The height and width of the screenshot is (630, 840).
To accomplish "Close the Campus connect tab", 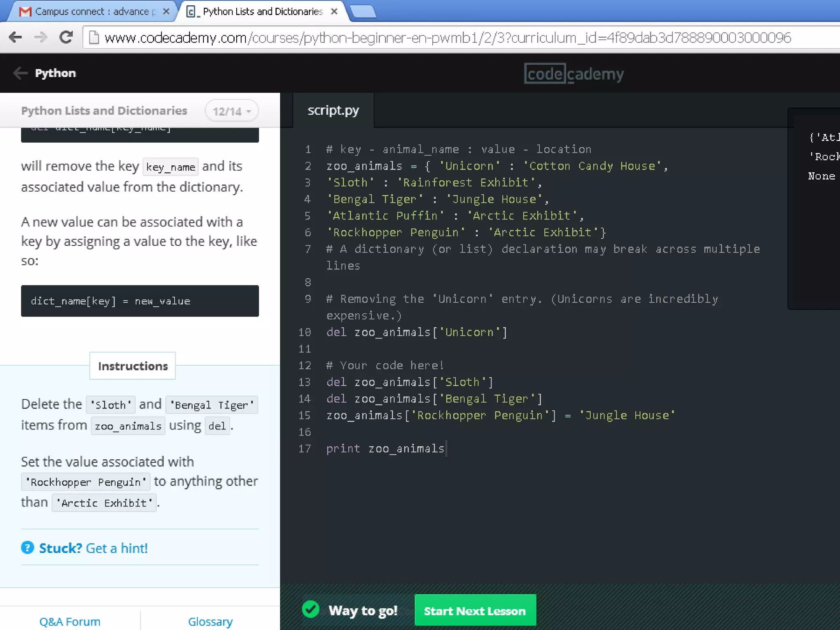I will (x=166, y=11).
